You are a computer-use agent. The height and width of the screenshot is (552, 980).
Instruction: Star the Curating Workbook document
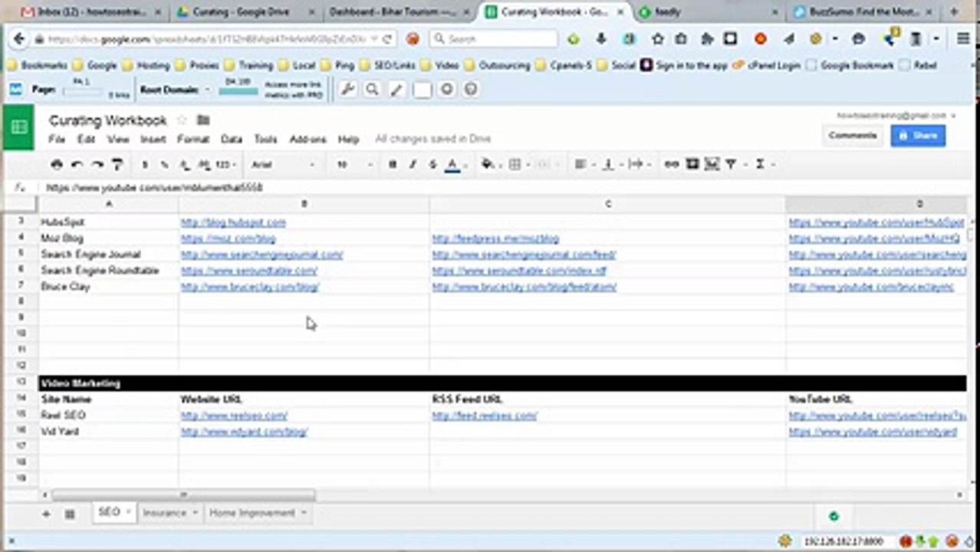pos(182,120)
